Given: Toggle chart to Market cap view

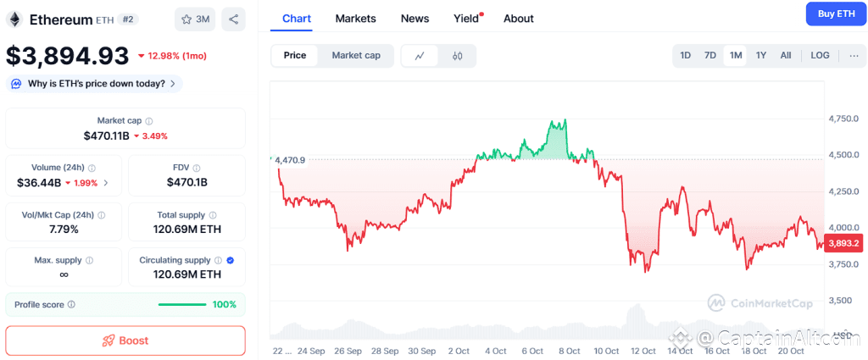Looking at the screenshot, I should 356,56.
